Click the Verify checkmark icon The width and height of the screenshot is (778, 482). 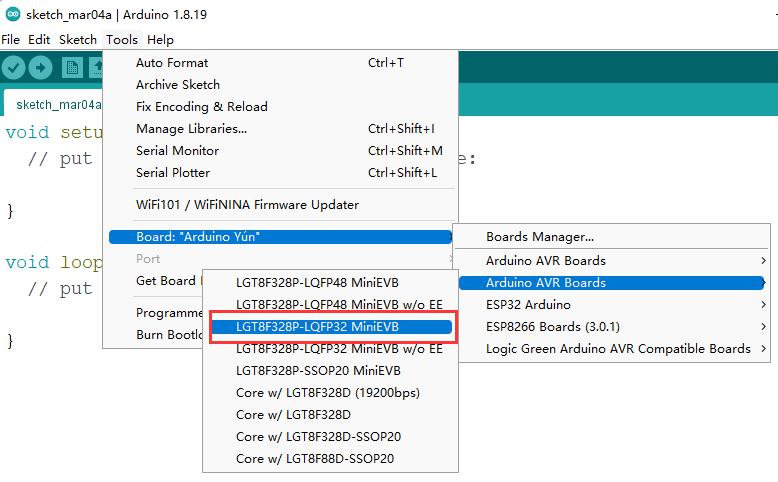(x=14, y=67)
